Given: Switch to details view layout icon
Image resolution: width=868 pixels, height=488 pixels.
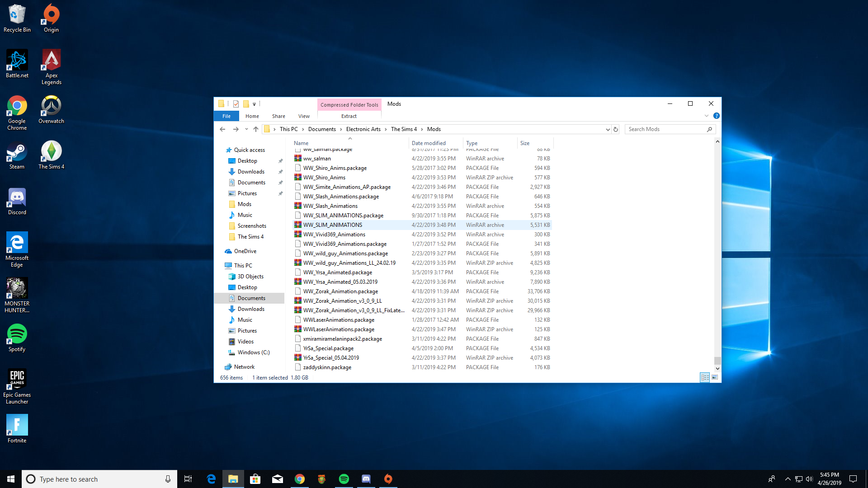Looking at the screenshot, I should pyautogui.click(x=705, y=378).
